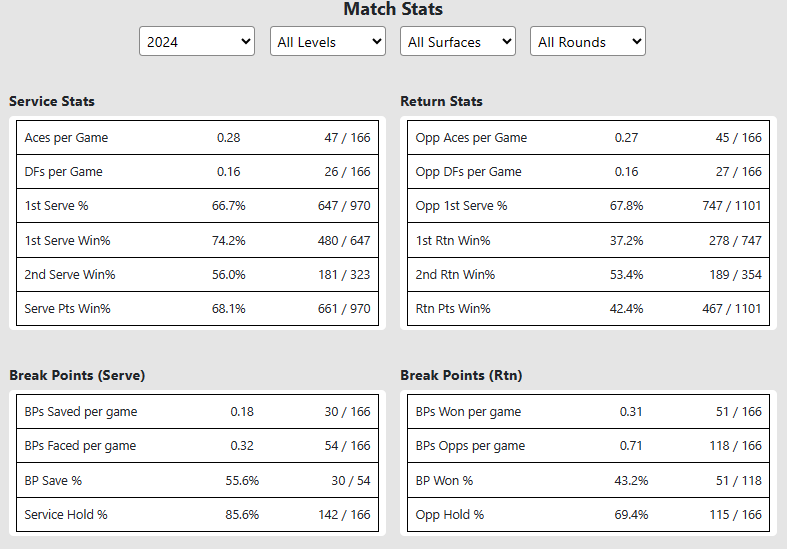
Task: Select the 2nd Rtn Win% row label
Action: (x=455, y=275)
